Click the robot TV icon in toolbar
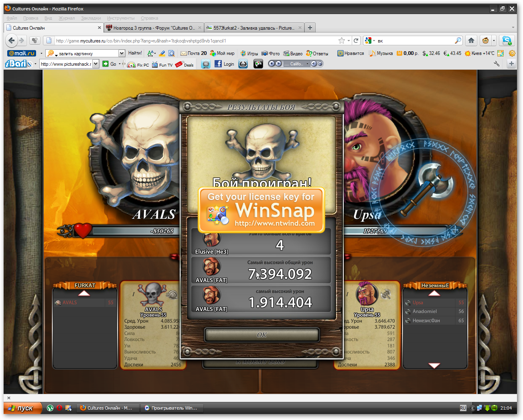 (x=206, y=64)
